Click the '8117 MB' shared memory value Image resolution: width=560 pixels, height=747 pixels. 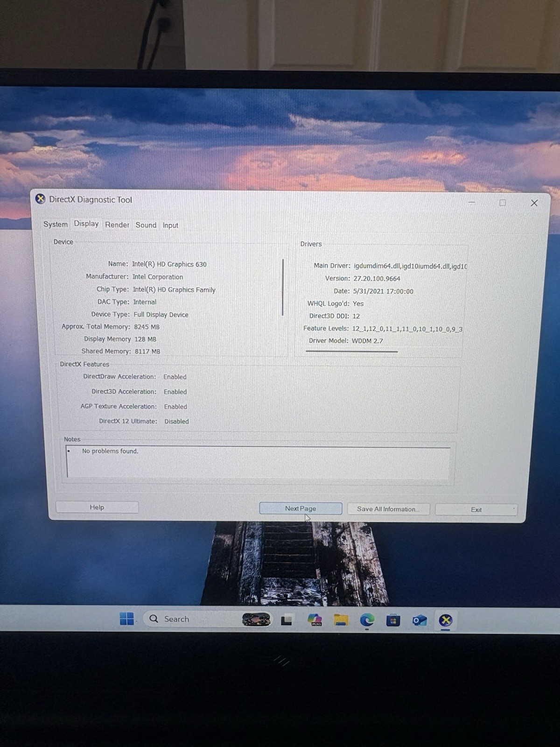pyautogui.click(x=147, y=351)
